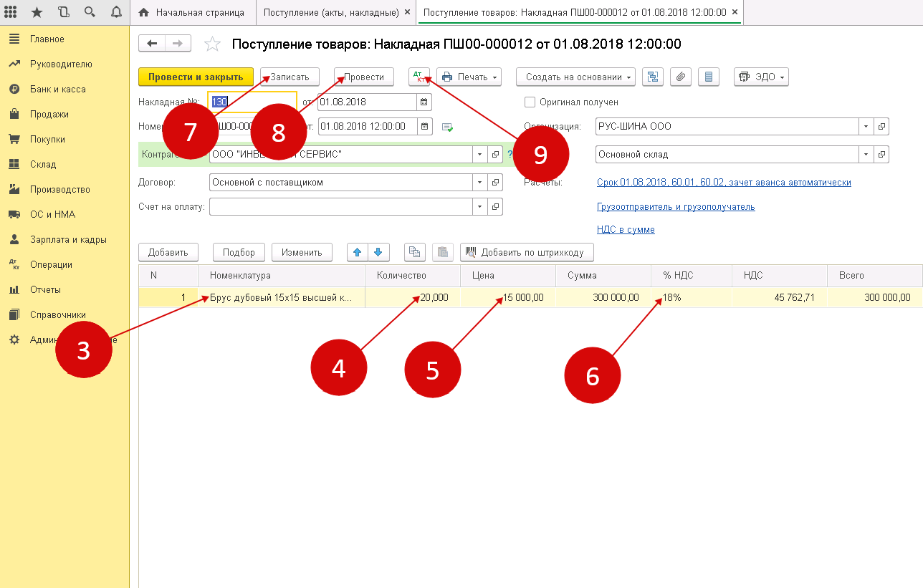
Task: Switch to the Начальная страница tab
Action: click(191, 13)
